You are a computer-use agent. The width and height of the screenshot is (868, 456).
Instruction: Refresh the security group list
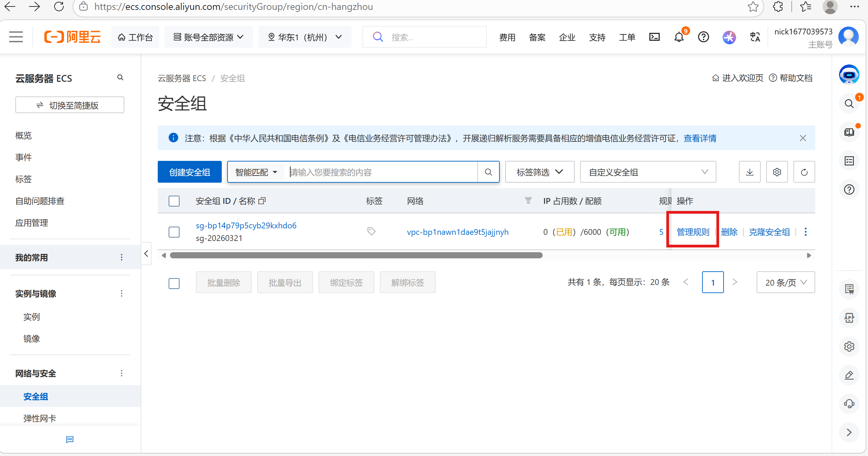click(x=804, y=172)
